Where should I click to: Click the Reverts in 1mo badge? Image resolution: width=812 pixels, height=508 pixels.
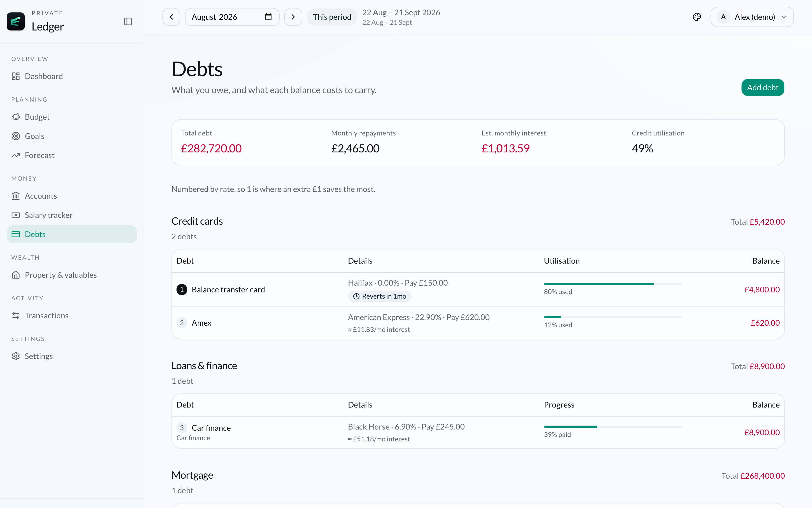pyautogui.click(x=379, y=296)
